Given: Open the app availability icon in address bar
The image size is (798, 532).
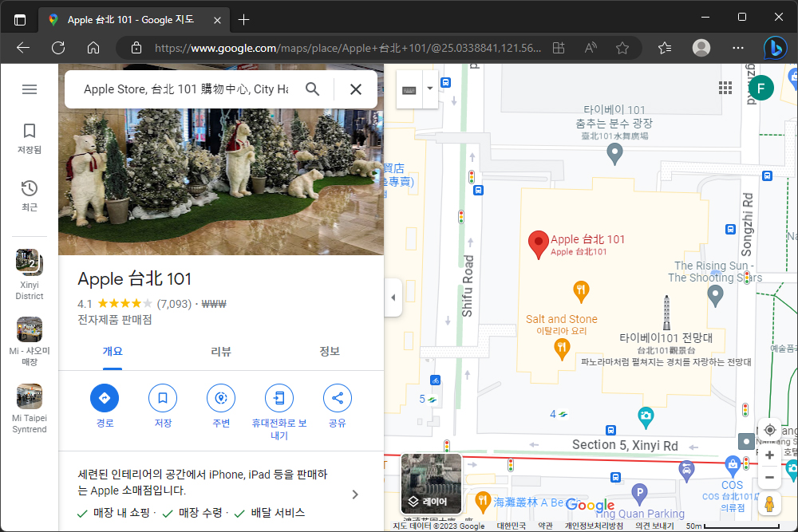Looking at the screenshot, I should coord(559,49).
